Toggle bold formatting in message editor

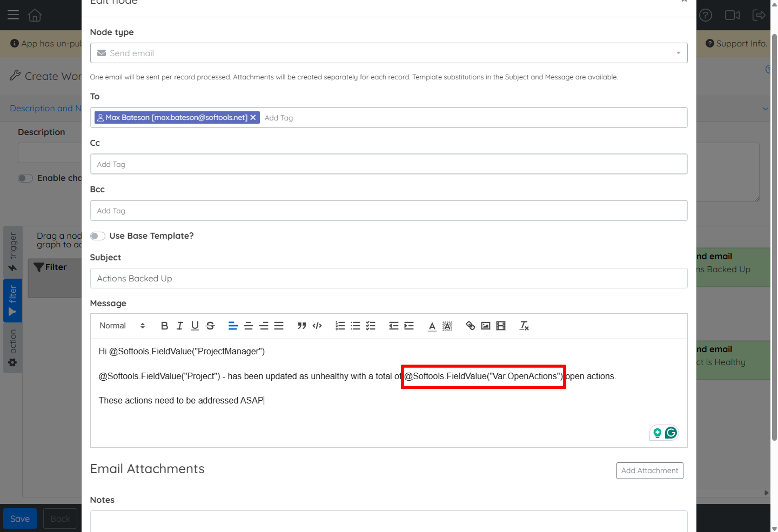164,326
